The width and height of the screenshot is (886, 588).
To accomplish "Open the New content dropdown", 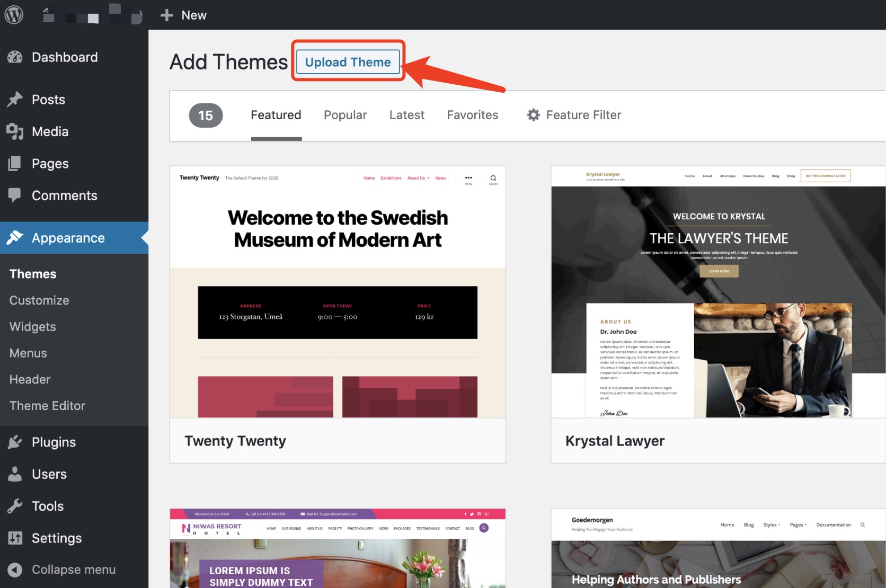I will click(x=183, y=15).
